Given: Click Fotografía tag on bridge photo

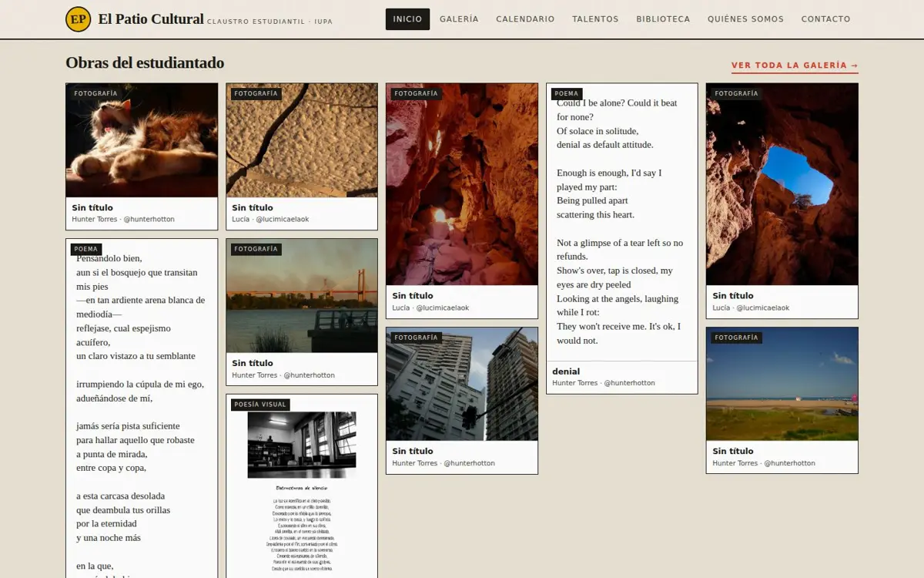Looking at the screenshot, I should [256, 250].
